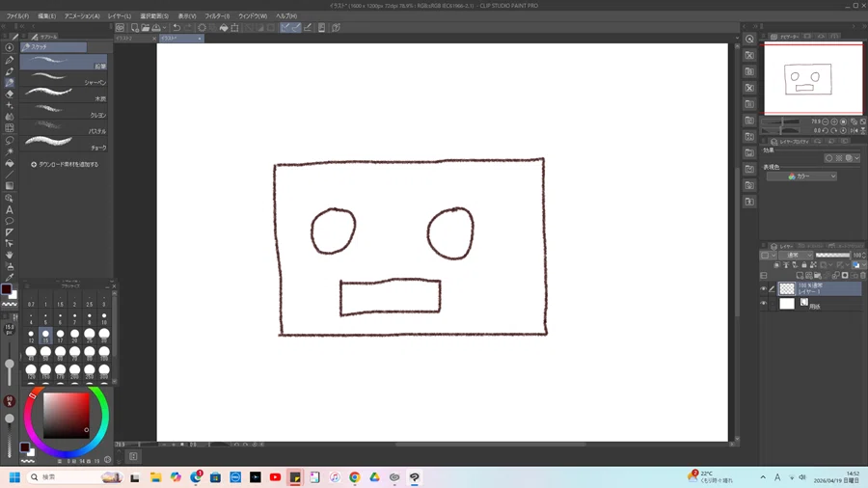Click the Navigator canvas thumbnail

(x=813, y=78)
